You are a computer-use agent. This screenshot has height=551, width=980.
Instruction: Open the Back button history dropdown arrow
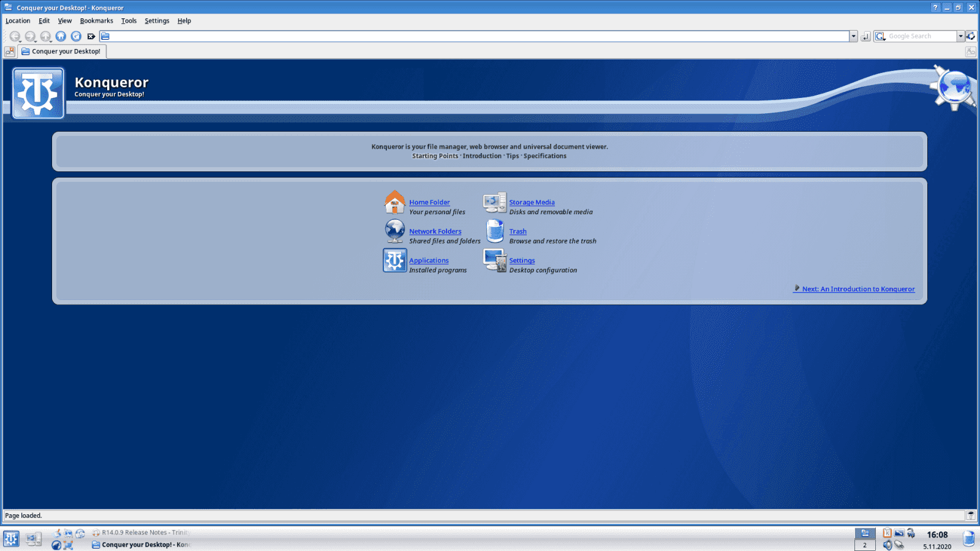(20, 42)
